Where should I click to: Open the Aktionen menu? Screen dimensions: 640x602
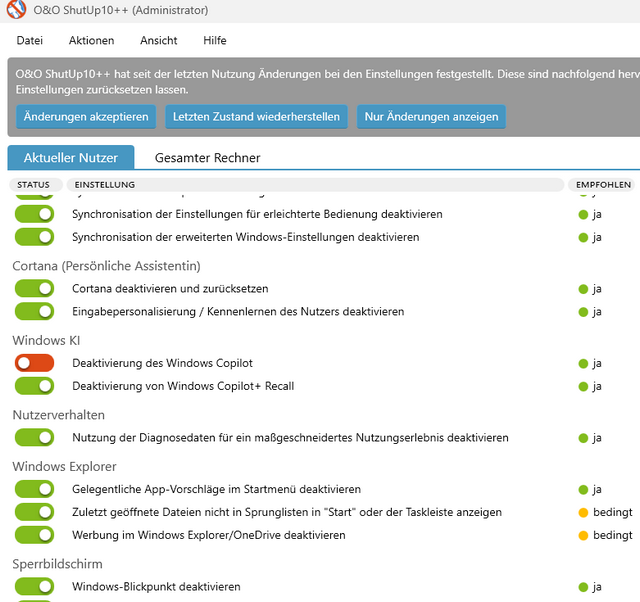point(91,40)
